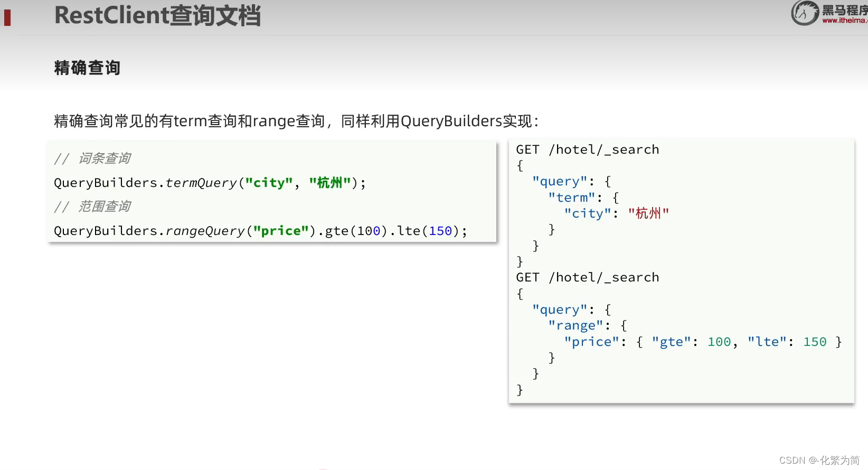This screenshot has height=470, width=868.
Task: Click the comment line // 范围查询
Action: tap(92, 206)
